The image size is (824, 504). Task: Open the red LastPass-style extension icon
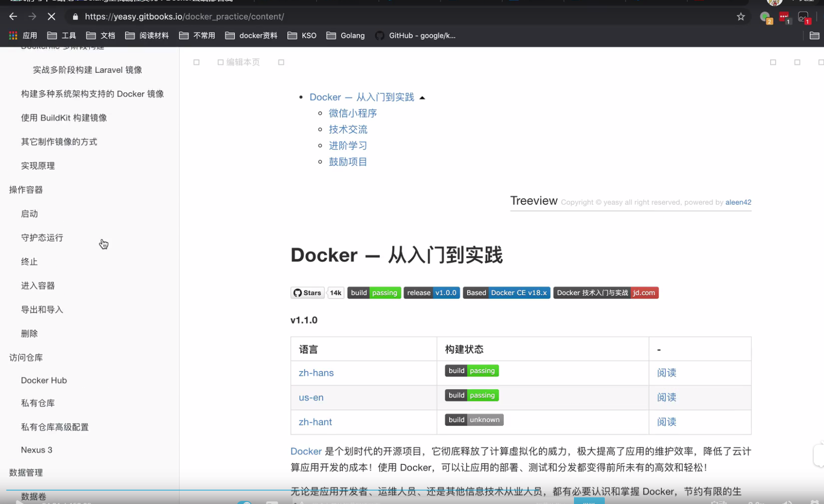pos(784,17)
